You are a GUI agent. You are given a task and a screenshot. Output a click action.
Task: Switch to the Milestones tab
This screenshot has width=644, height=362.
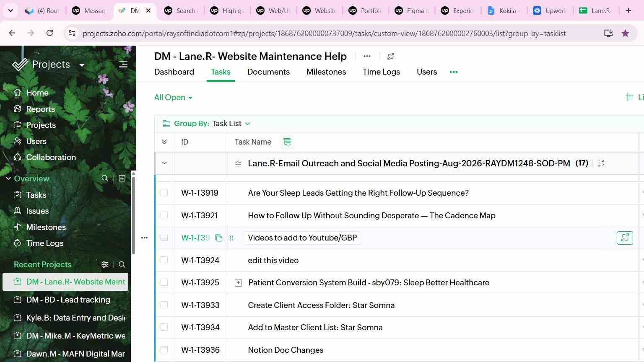click(x=326, y=72)
